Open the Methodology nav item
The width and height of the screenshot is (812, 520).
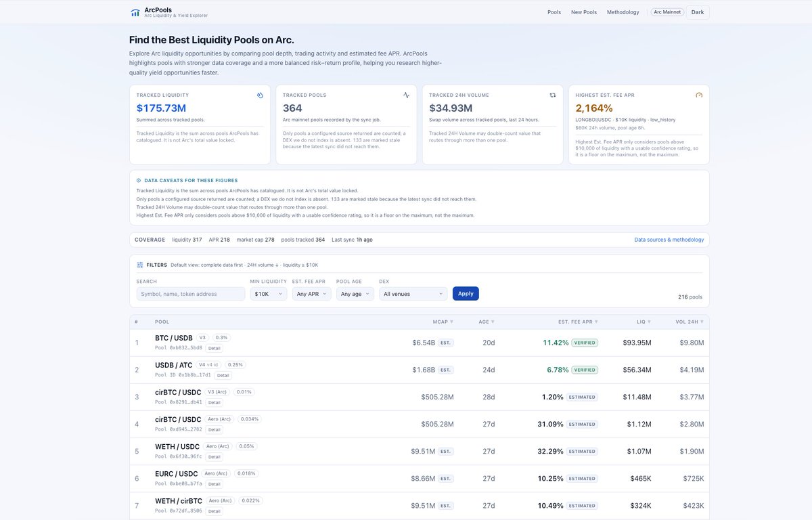pyautogui.click(x=623, y=12)
